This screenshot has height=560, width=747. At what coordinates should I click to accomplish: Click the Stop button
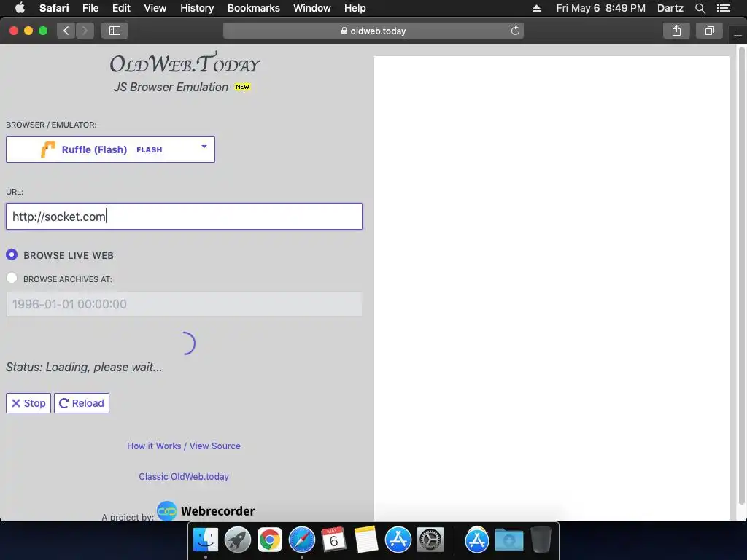(28, 403)
